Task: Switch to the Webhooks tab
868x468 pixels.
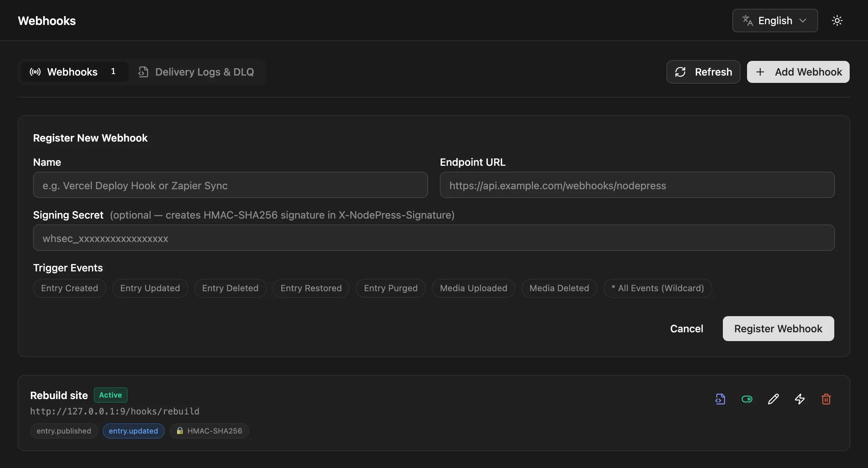Action: [x=74, y=72]
